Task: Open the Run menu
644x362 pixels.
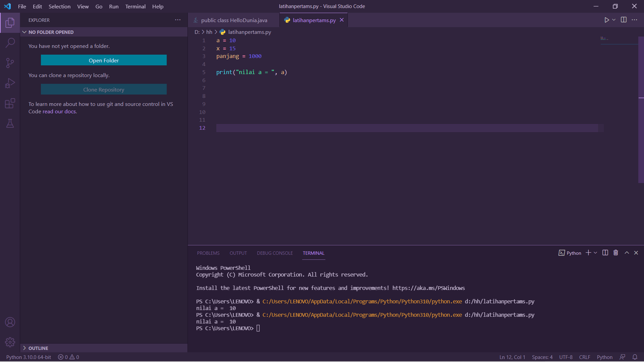Action: (114, 6)
